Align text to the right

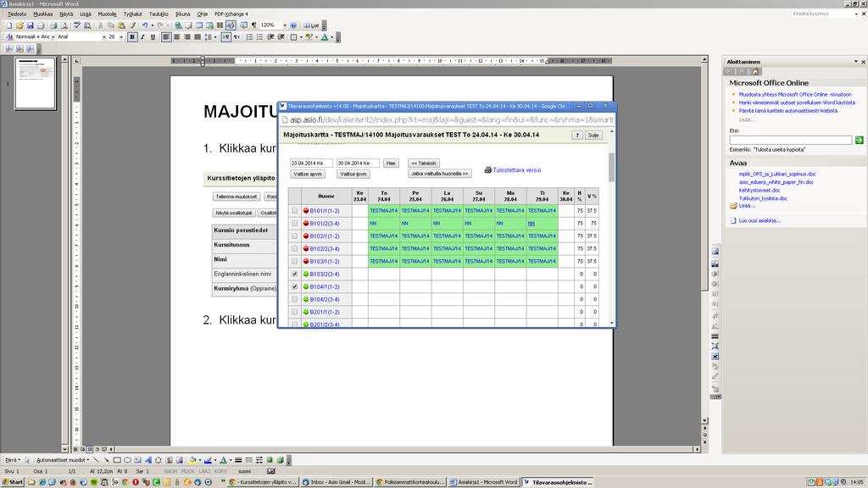tap(187, 37)
